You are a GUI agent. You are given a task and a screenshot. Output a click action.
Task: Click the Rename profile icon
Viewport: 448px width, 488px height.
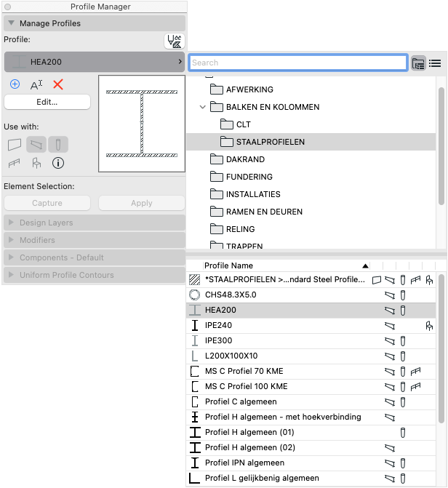pos(36,84)
